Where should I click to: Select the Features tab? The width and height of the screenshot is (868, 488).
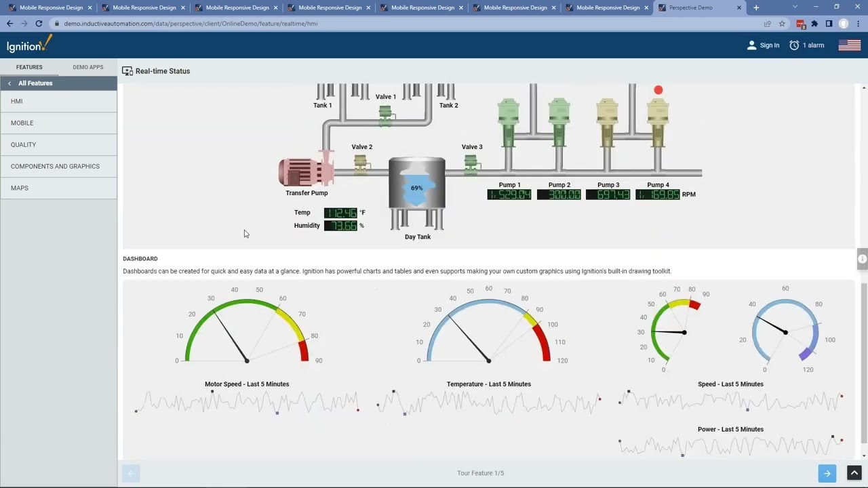pyautogui.click(x=29, y=67)
